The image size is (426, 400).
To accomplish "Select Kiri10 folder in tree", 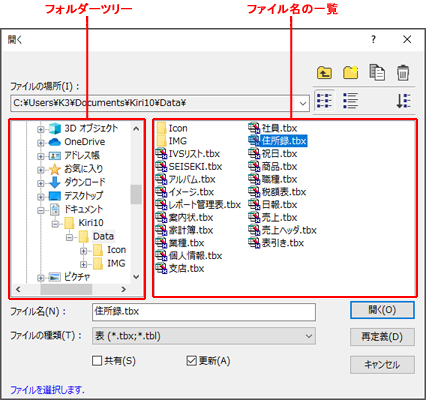I will (x=91, y=223).
